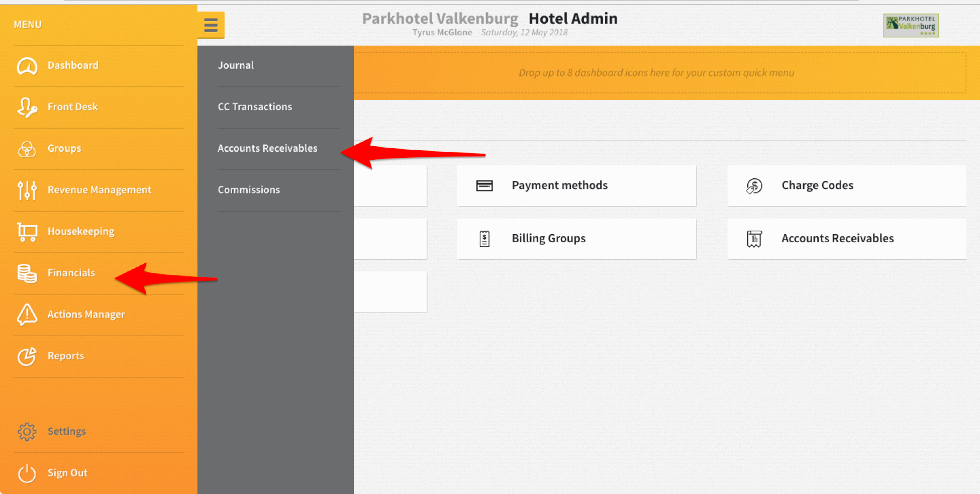Screen dimensions: 980x494
Task: Open the Payment methods tile
Action: (x=576, y=185)
